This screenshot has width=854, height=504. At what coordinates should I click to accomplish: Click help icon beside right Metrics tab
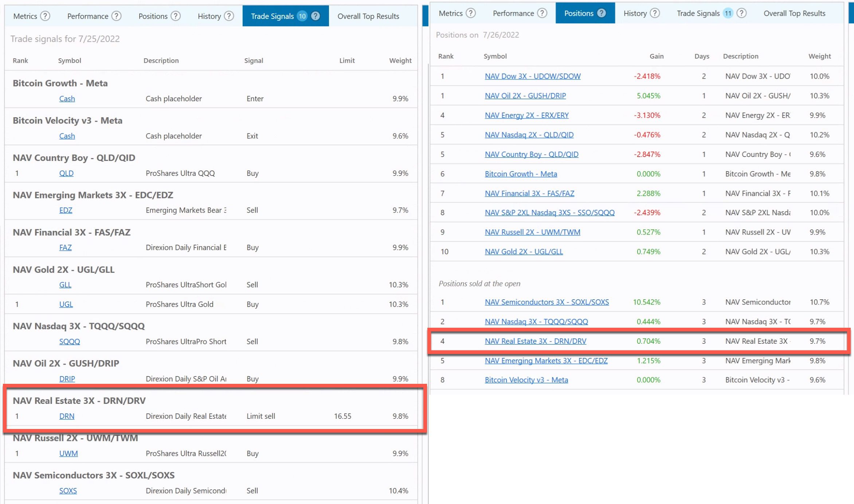pyautogui.click(x=471, y=13)
